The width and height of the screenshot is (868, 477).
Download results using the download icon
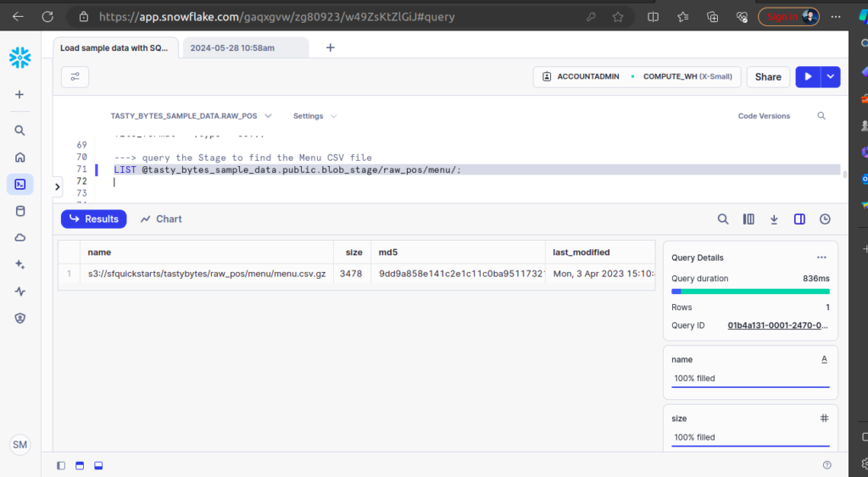click(x=774, y=219)
